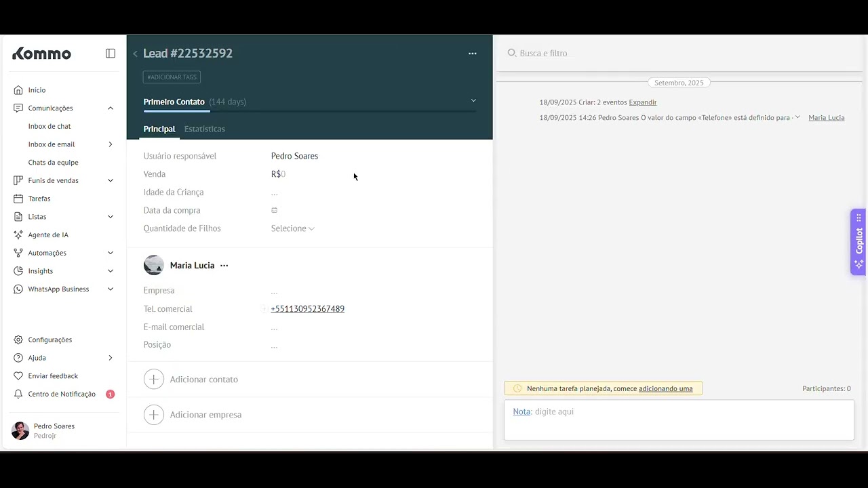Viewport: 868px width, 488px height.
Task: Click the Enviar feedback heart icon
Action: [x=18, y=375]
